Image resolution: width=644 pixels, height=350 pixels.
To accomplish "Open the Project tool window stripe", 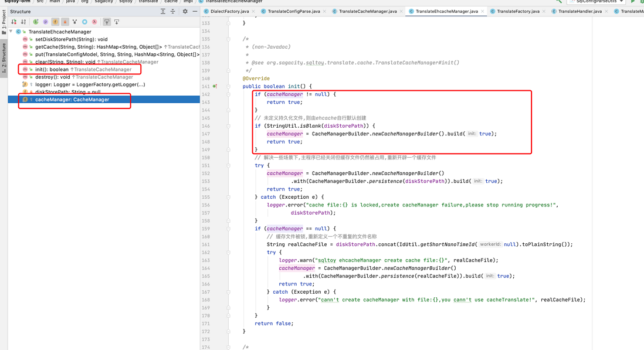I will (x=4, y=22).
